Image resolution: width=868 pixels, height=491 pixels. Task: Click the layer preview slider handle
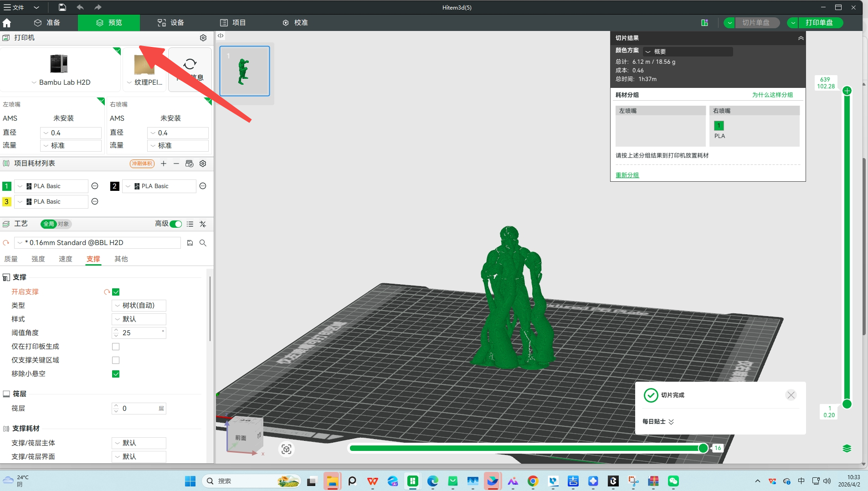(x=703, y=448)
